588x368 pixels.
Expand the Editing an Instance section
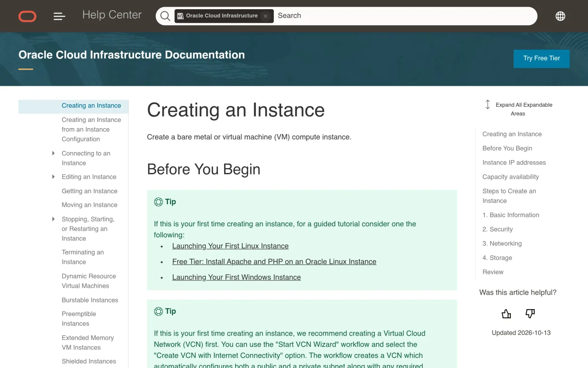click(x=53, y=177)
